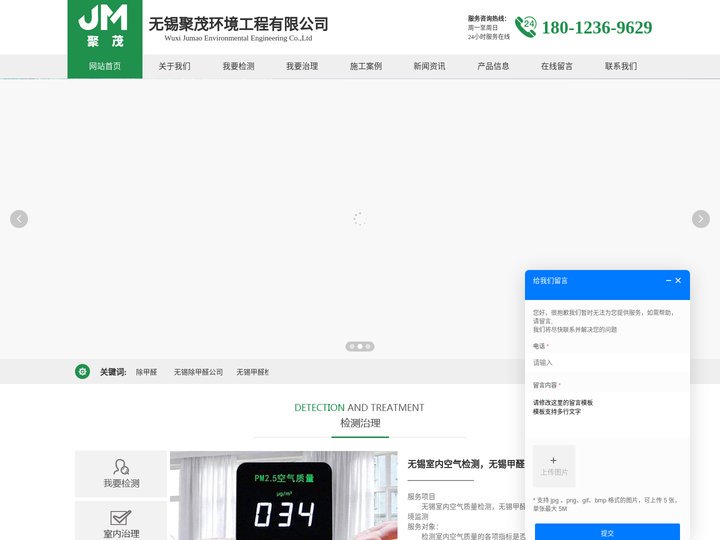Click the phone number 180-1236-9629

597,28
